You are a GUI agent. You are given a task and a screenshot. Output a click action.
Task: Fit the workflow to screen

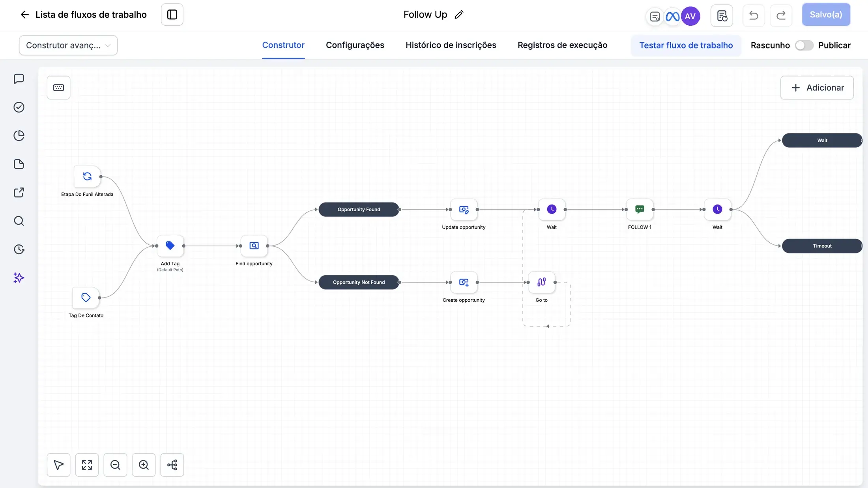87,465
